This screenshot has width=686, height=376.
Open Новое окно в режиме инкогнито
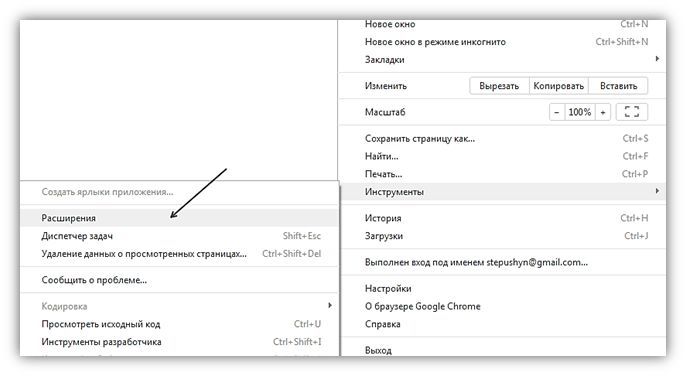(502, 42)
